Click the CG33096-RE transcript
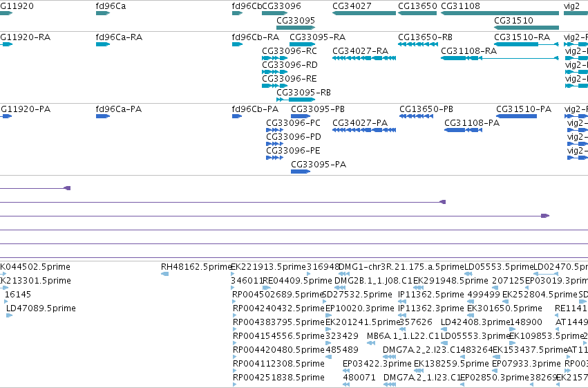 pyautogui.click(x=274, y=86)
